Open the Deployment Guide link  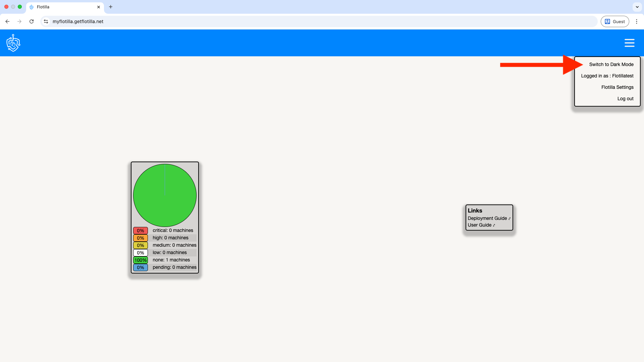pos(487,218)
